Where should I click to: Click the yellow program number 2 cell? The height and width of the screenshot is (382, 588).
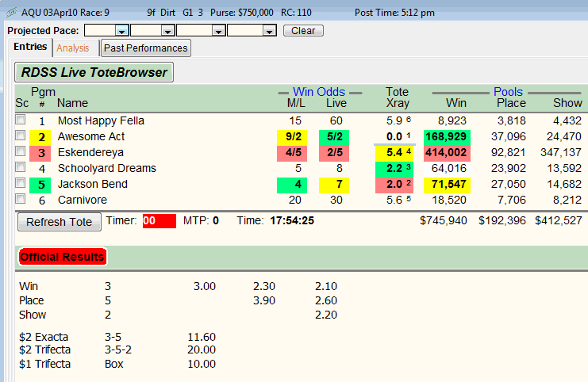click(x=41, y=137)
